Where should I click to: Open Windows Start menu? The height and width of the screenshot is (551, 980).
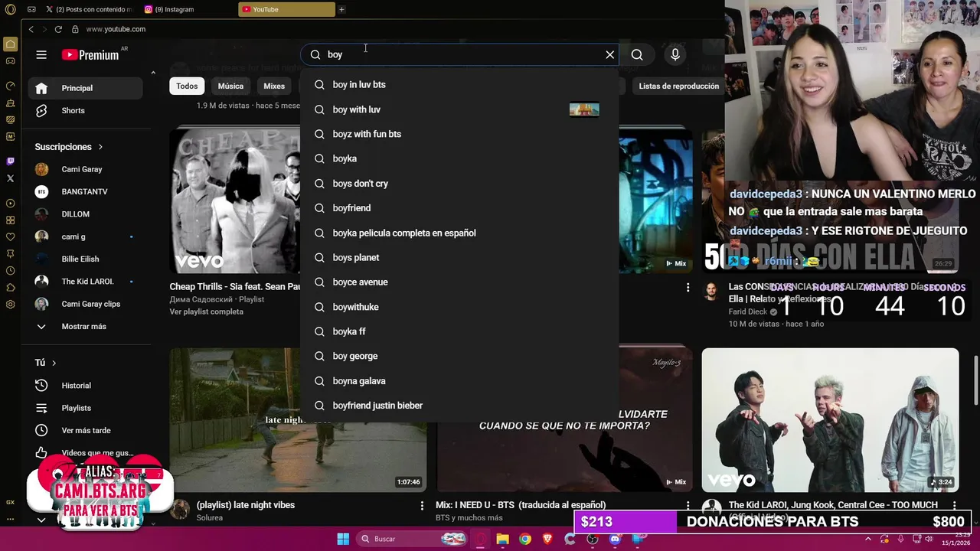click(343, 539)
